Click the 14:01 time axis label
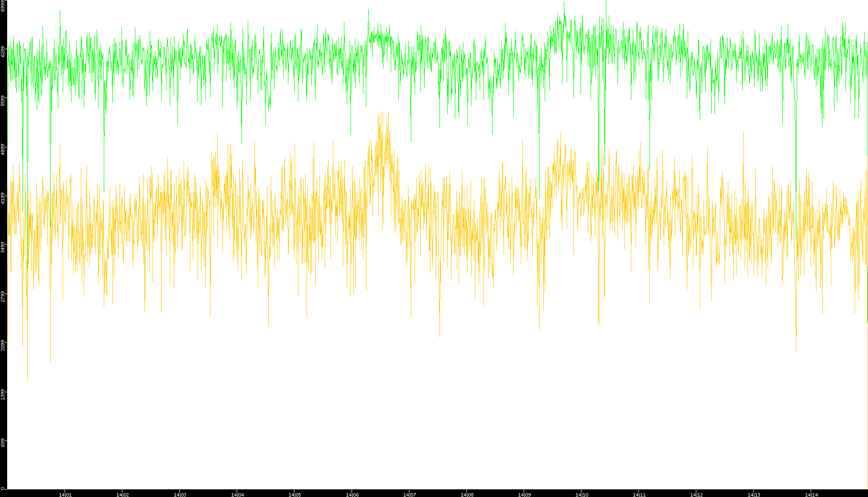The height and width of the screenshot is (497, 868). 65,495
